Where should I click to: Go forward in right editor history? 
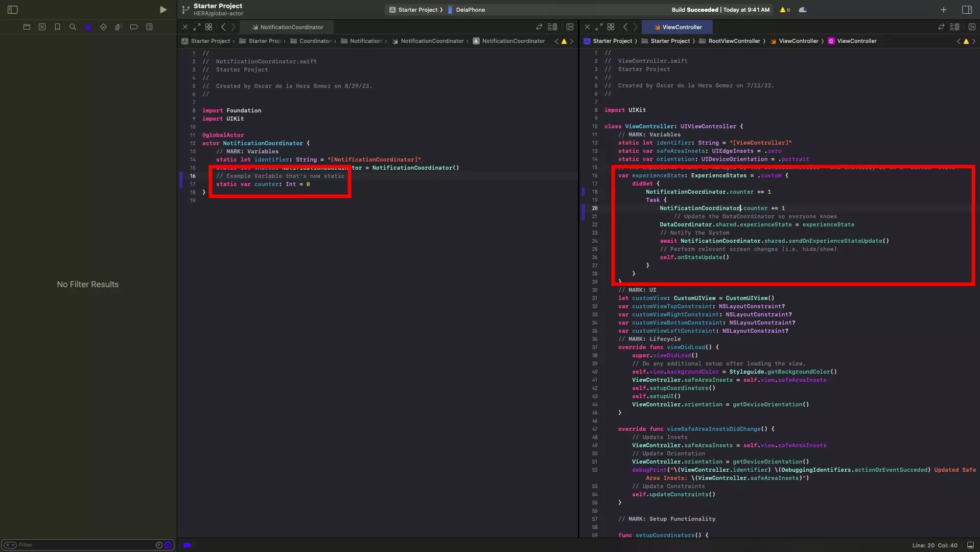636,27
